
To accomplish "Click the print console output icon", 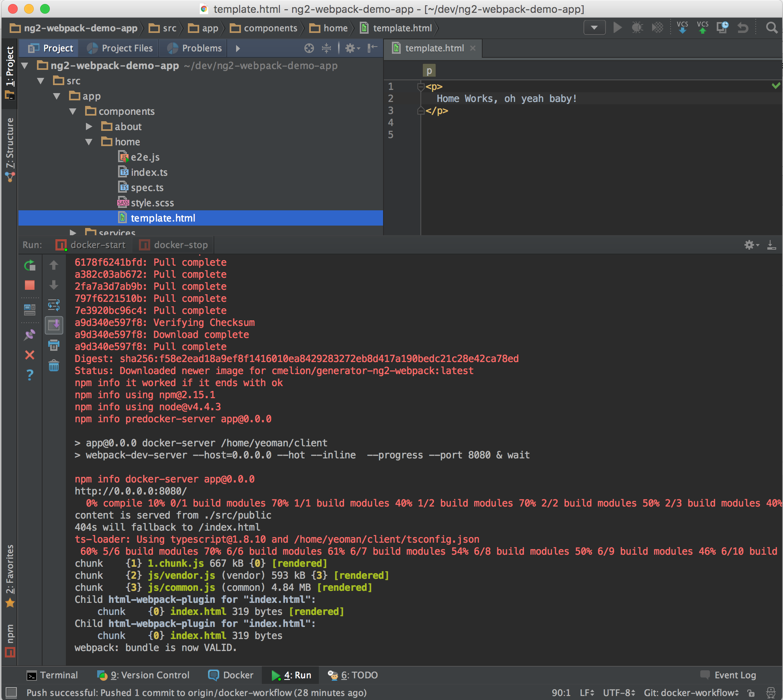I will tap(54, 345).
